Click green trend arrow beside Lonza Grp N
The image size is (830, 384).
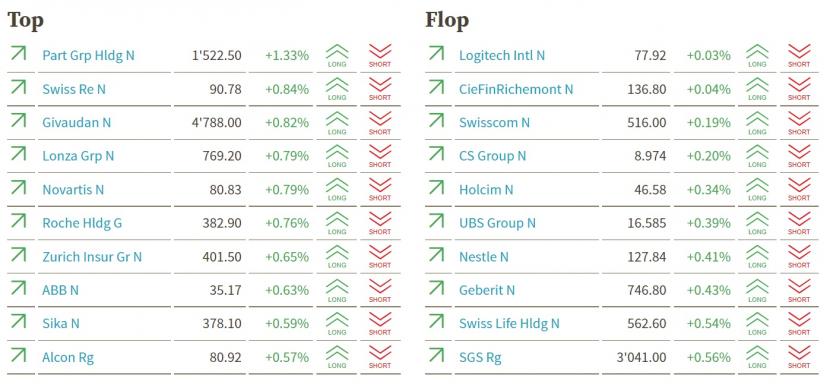[18, 154]
